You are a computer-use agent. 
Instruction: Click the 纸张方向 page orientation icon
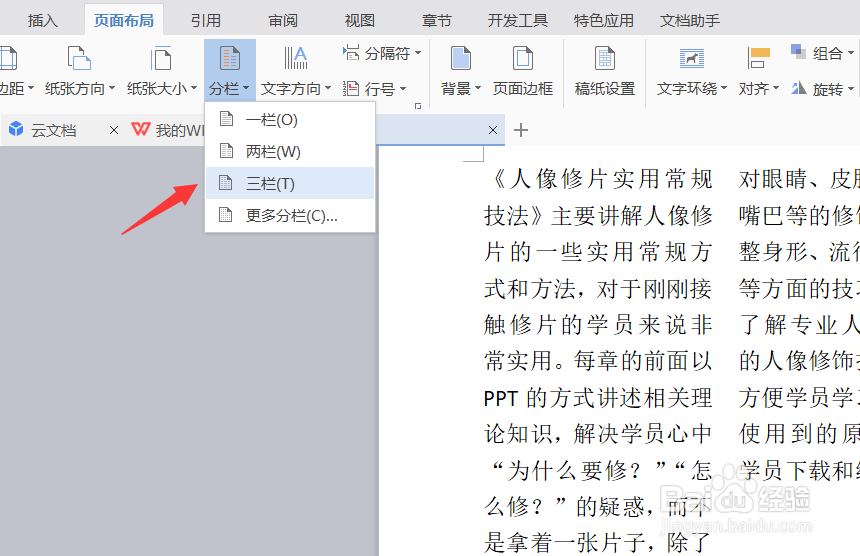(x=79, y=58)
